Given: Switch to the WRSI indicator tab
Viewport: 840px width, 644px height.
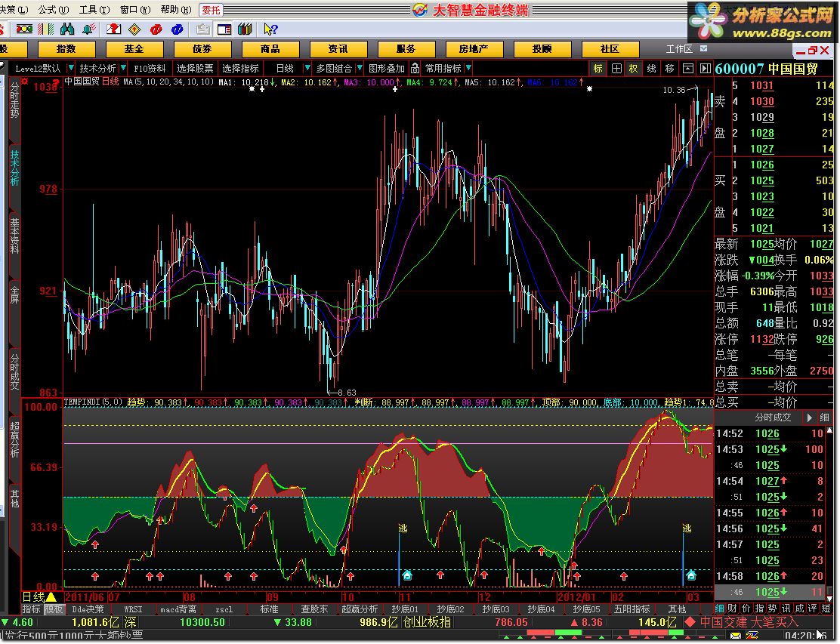Looking at the screenshot, I should point(134,609).
